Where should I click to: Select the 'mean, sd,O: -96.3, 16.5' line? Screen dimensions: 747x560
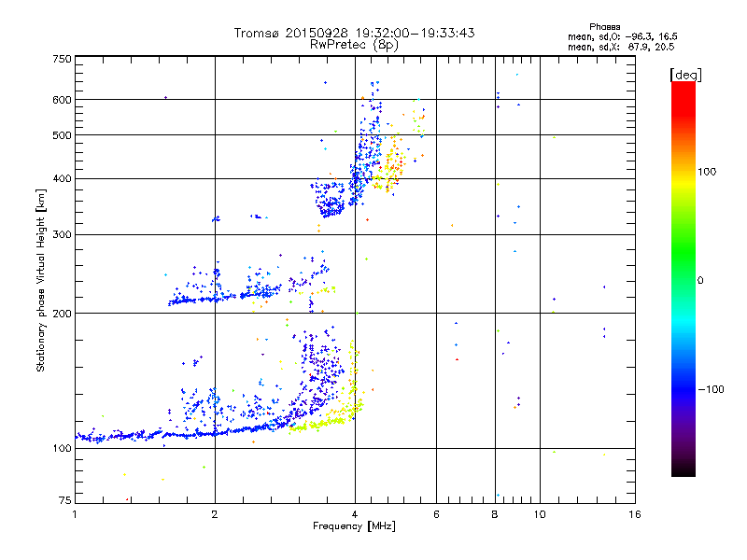(622, 36)
